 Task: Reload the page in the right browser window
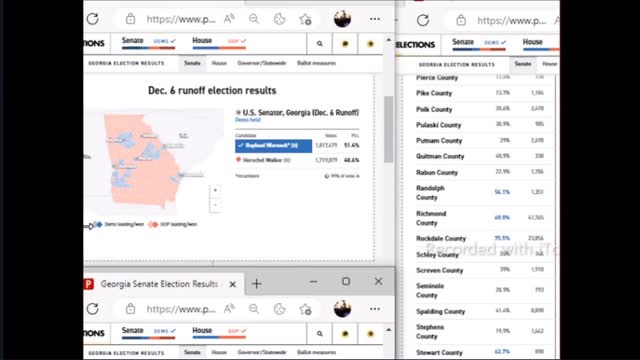coord(423,20)
